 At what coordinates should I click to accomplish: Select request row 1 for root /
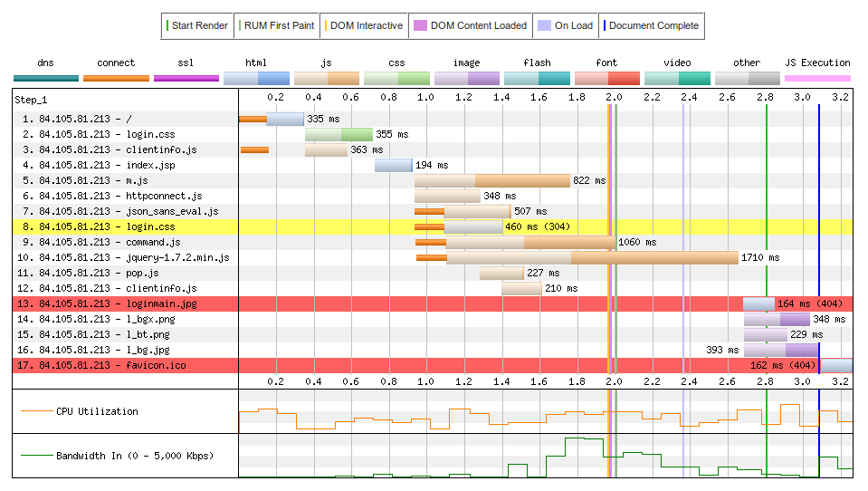(433, 119)
